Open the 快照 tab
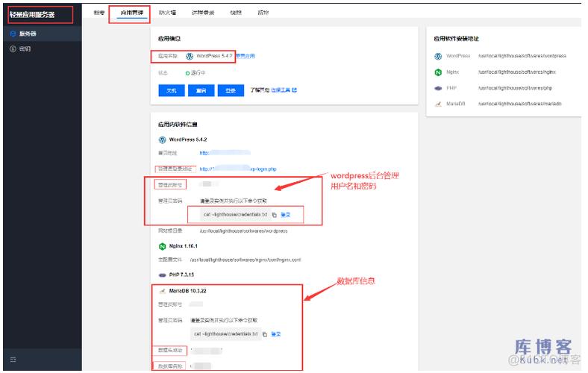The width and height of the screenshot is (588, 373). (x=236, y=13)
